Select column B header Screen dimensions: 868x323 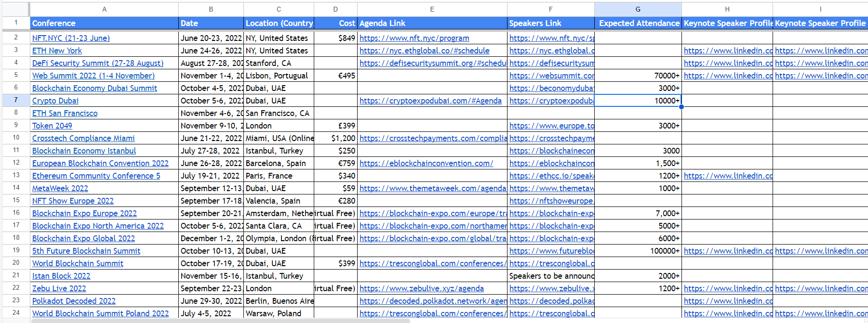click(211, 9)
